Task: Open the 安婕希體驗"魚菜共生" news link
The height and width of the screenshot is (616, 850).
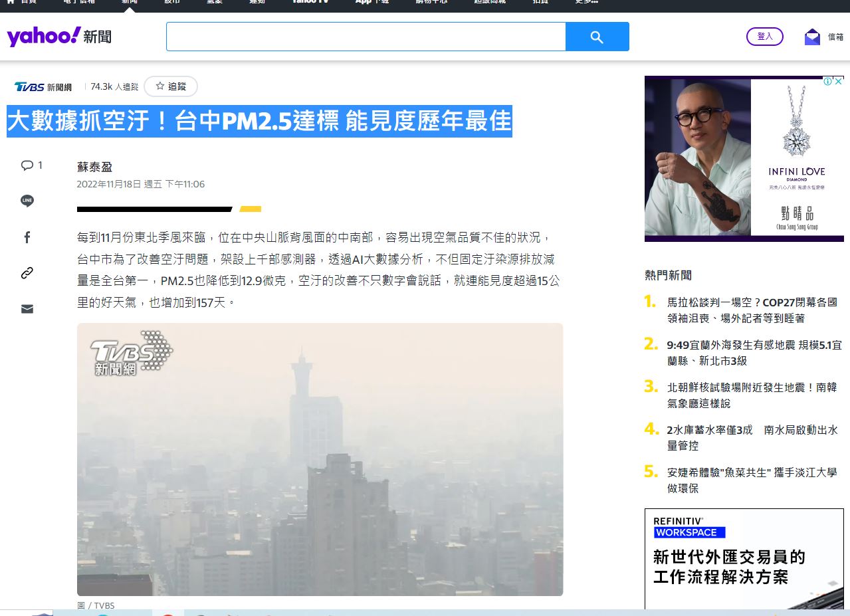Action: [x=752, y=480]
